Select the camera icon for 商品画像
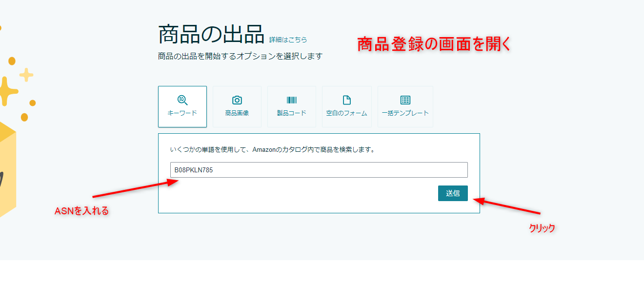This screenshot has width=644, height=288. (x=237, y=100)
